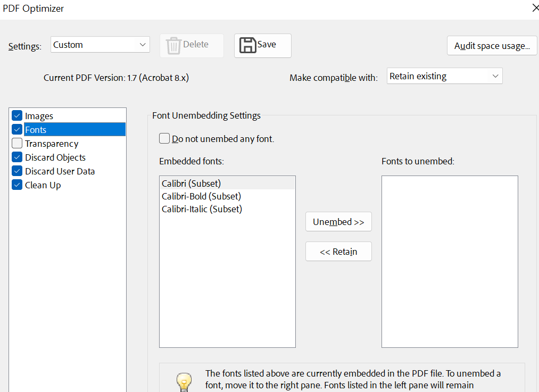Check 'Do not unembed any font'
Screen dimensions: 539x392
pos(164,139)
